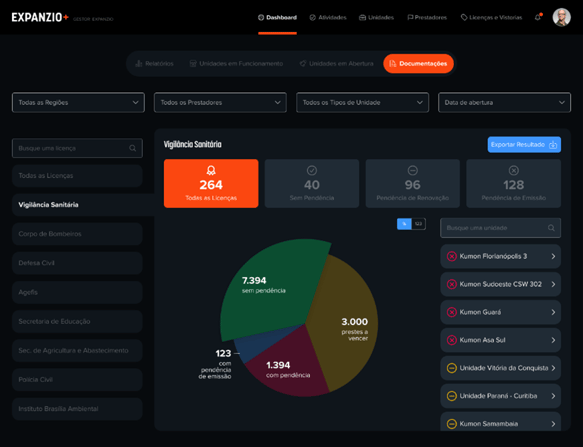Select Pendência de Renovação filter card

click(412, 183)
